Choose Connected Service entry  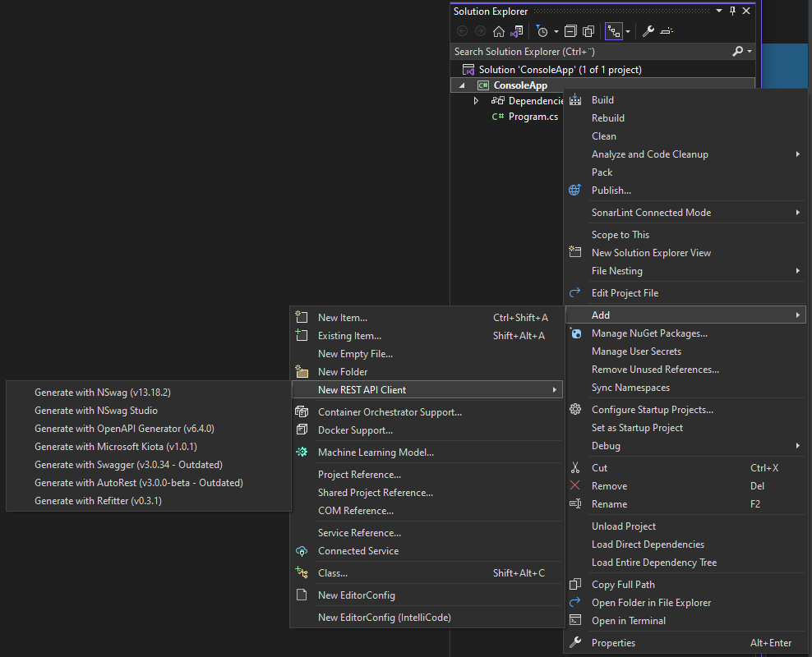427,551
